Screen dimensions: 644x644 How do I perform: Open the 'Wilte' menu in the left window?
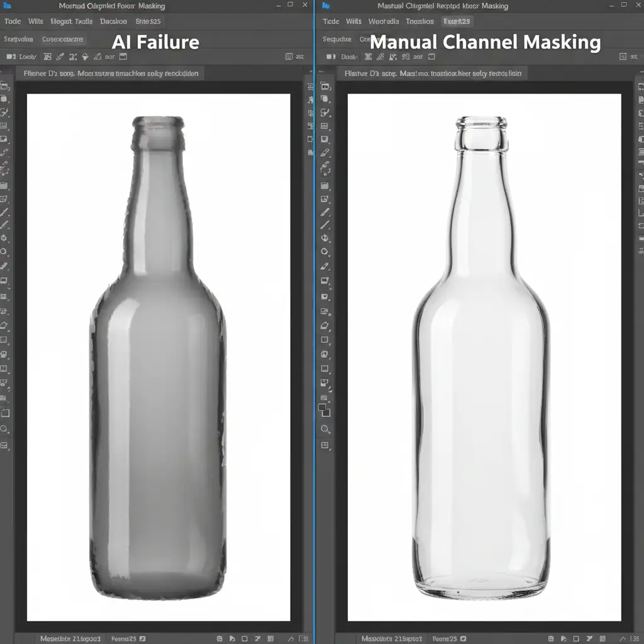[x=36, y=21]
